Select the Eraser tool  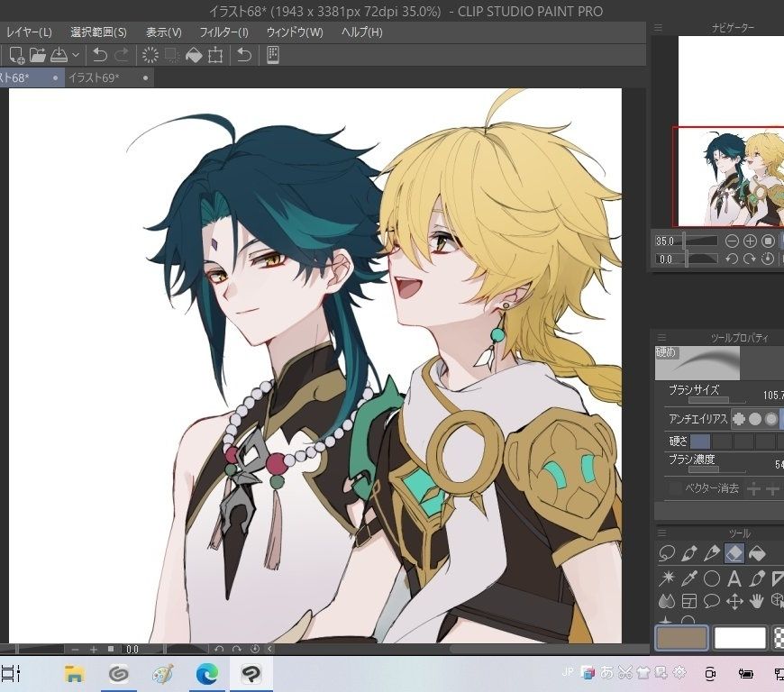click(x=734, y=553)
